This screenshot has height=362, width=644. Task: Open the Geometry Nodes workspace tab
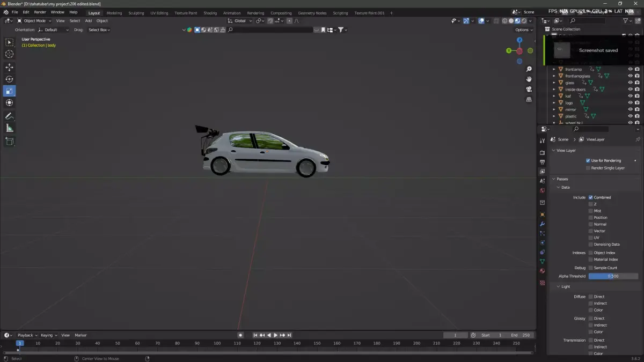[x=312, y=13]
